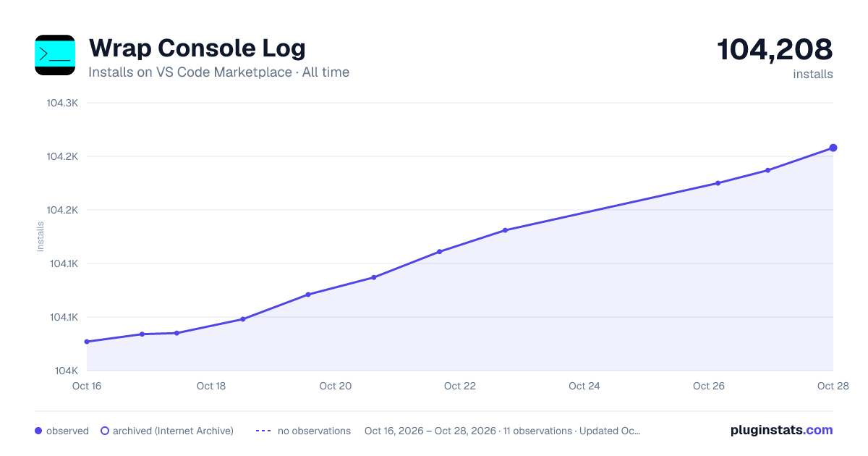Click the date range and observations footer text
Screen dimensions: 868x456
503,431
